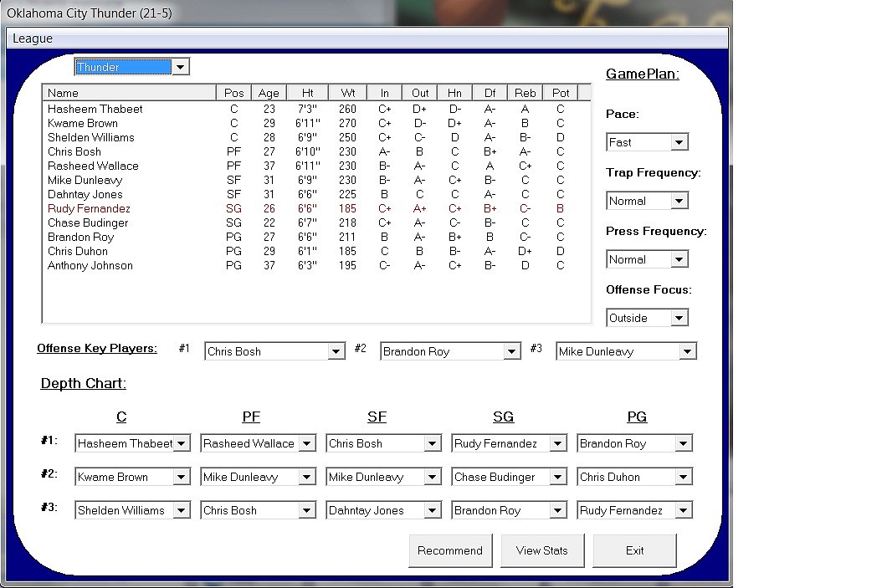The width and height of the screenshot is (887, 588).
Task: Sort roster by Ht column header
Action: point(307,93)
